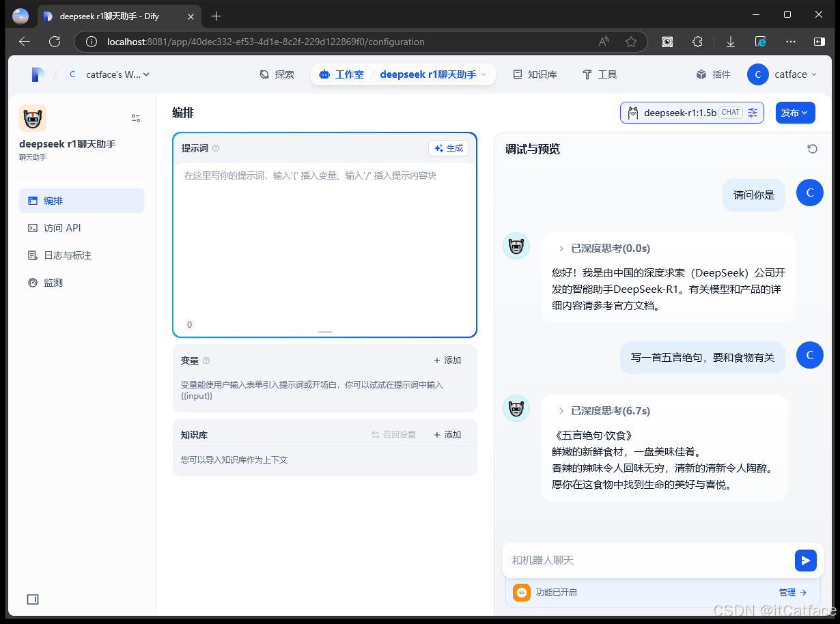Click 生成 to auto-generate the prompt
840x624 pixels.
pyautogui.click(x=449, y=148)
